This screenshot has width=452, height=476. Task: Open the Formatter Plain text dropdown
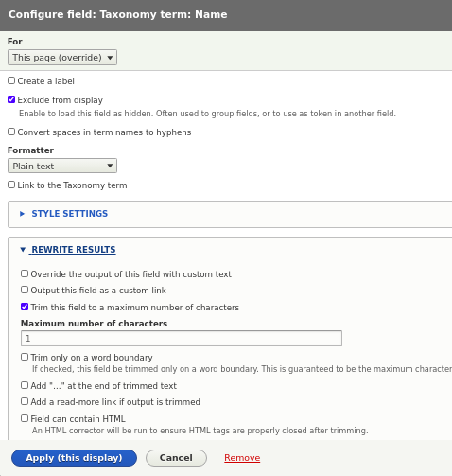[62, 166]
